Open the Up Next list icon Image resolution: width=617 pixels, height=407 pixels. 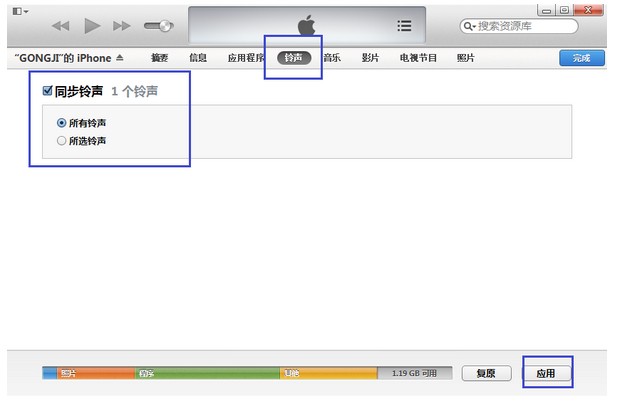pos(404,26)
